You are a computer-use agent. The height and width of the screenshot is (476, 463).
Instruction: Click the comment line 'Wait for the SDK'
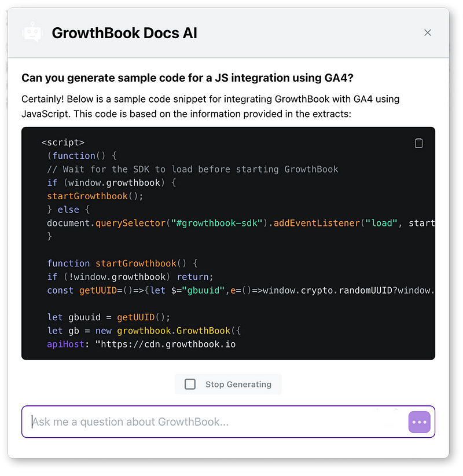(193, 169)
